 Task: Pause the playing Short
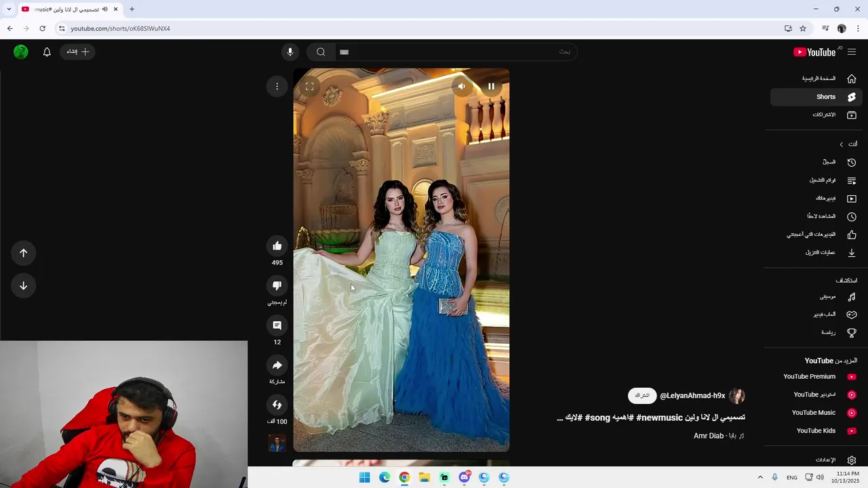491,86
